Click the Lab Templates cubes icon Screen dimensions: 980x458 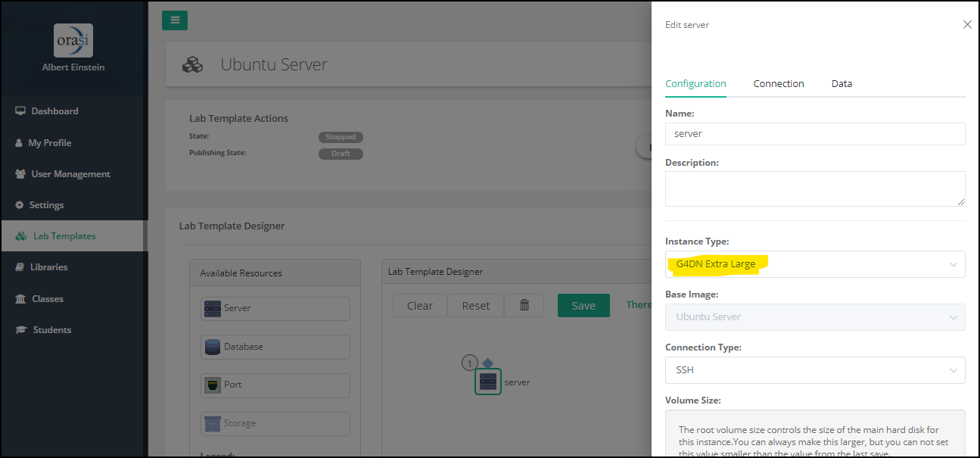[x=22, y=236]
